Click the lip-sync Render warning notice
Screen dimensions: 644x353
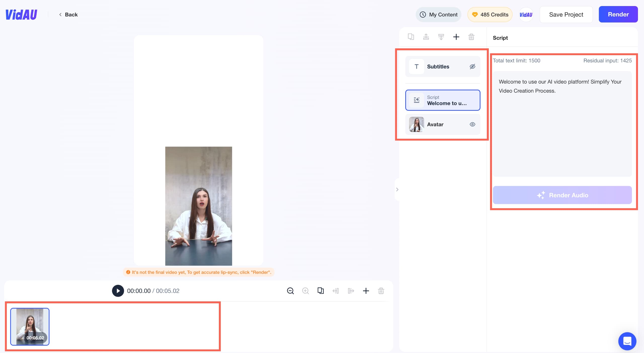click(199, 272)
